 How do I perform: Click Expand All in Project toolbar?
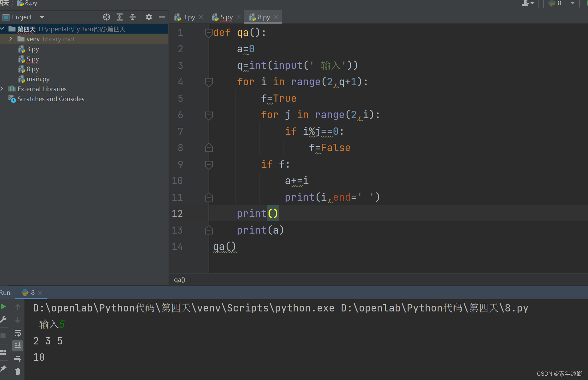coord(120,17)
